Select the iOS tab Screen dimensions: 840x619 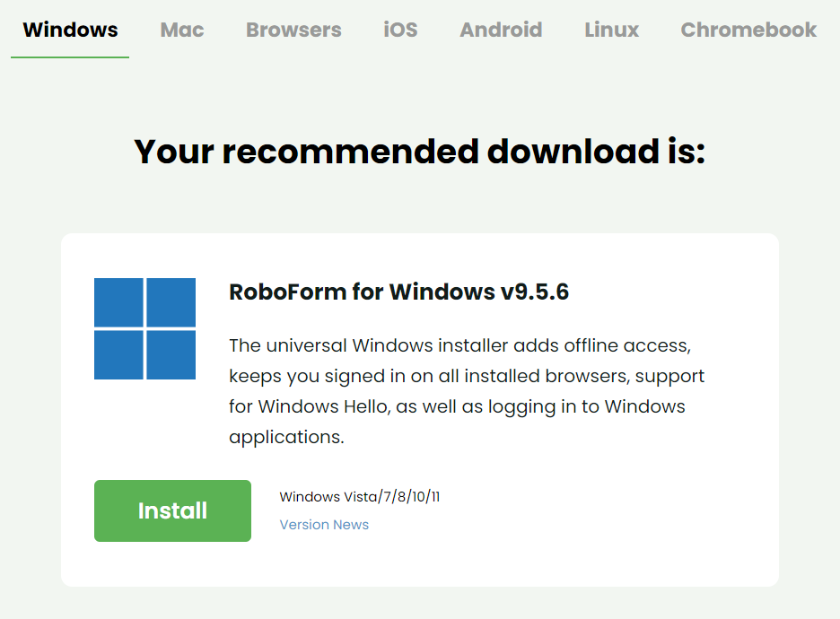click(399, 30)
